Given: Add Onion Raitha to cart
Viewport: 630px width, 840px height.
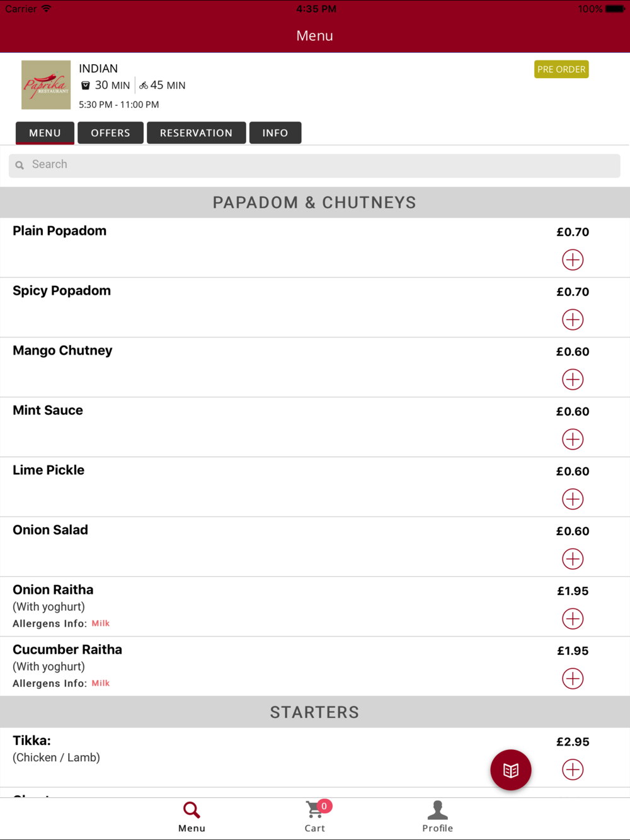Looking at the screenshot, I should [572, 618].
